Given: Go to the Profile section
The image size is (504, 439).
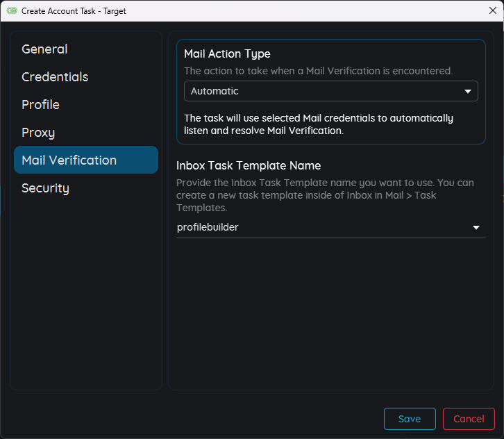Looking at the screenshot, I should coord(40,105).
